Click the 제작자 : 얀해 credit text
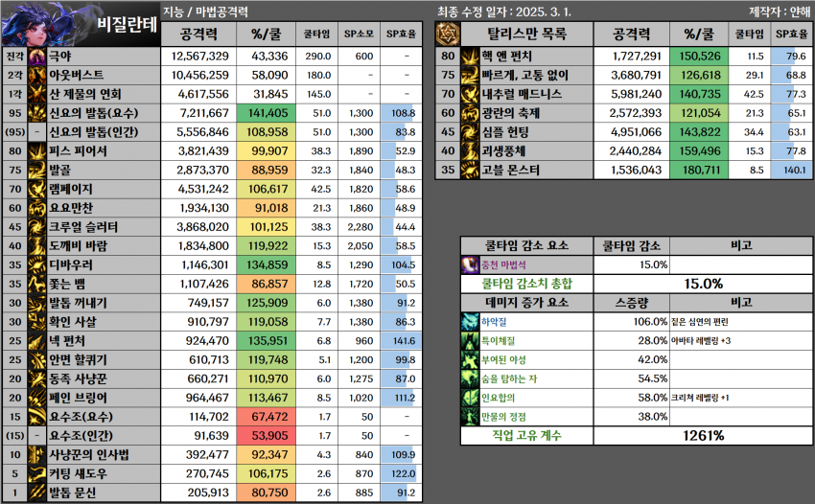 (779, 11)
